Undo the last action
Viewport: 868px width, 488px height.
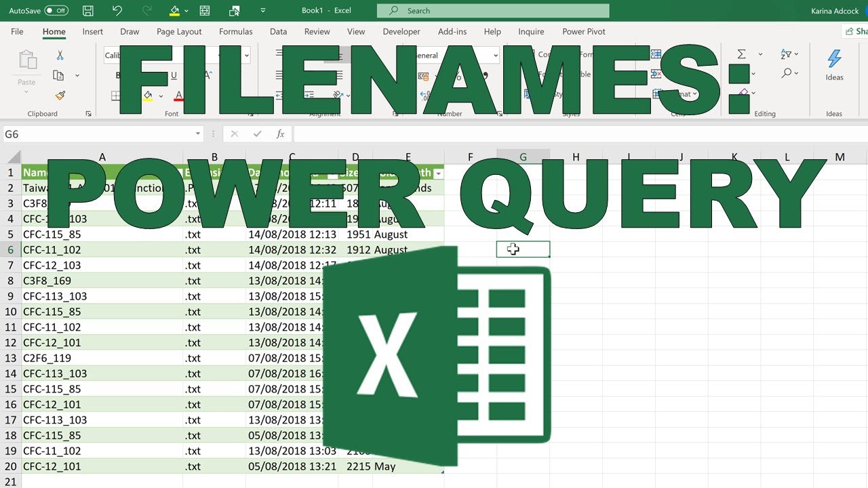pyautogui.click(x=117, y=11)
